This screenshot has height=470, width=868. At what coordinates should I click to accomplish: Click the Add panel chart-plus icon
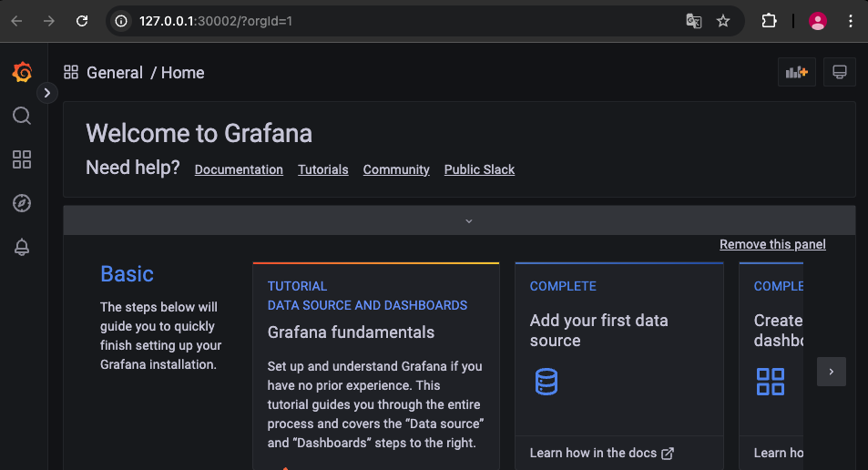pyautogui.click(x=797, y=72)
